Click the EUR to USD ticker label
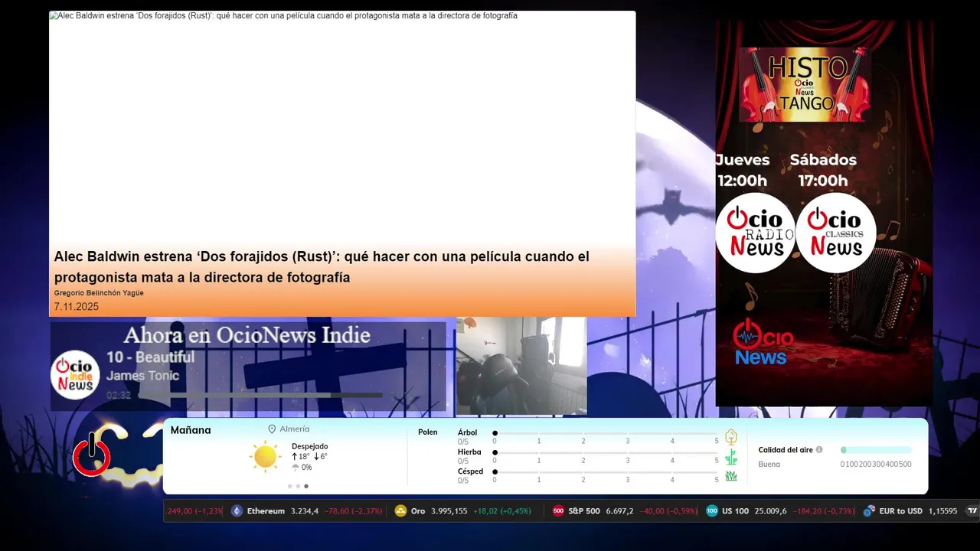This screenshot has height=551, width=980. pyautogui.click(x=901, y=511)
